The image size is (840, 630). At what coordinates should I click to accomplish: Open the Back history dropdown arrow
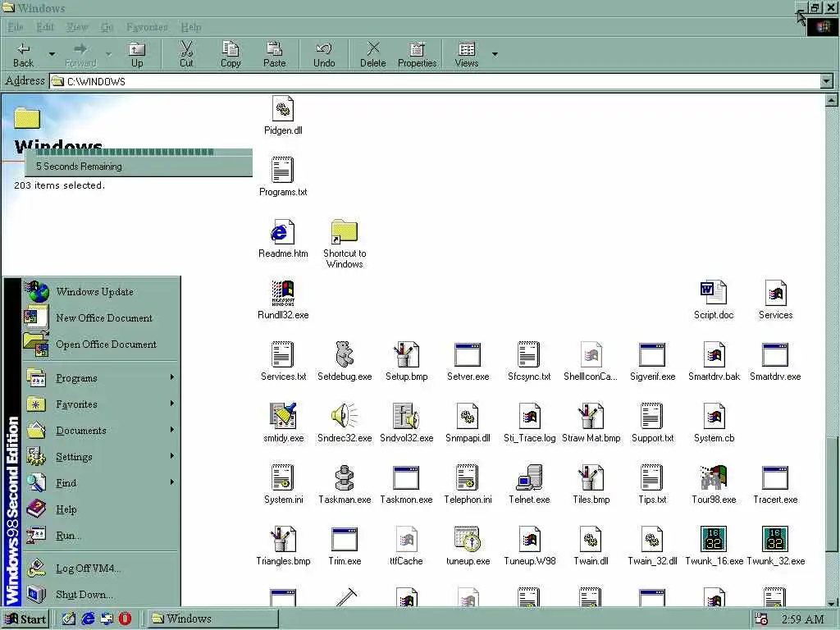(x=52, y=54)
